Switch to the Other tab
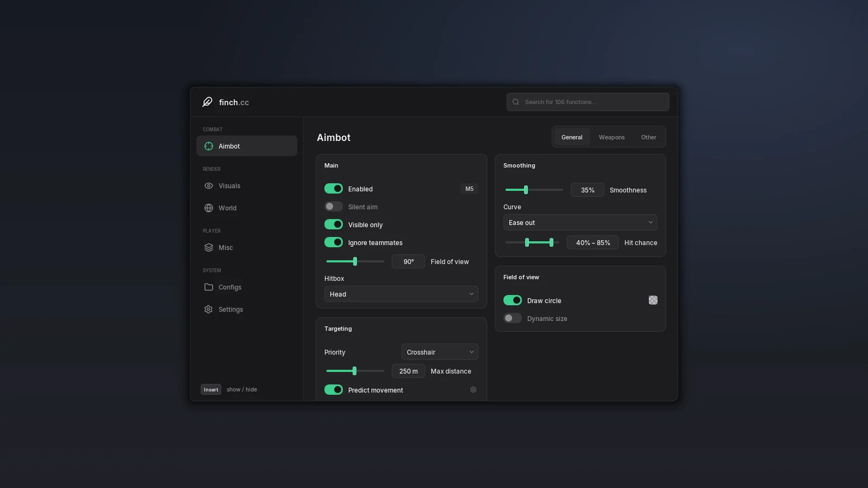 click(648, 137)
